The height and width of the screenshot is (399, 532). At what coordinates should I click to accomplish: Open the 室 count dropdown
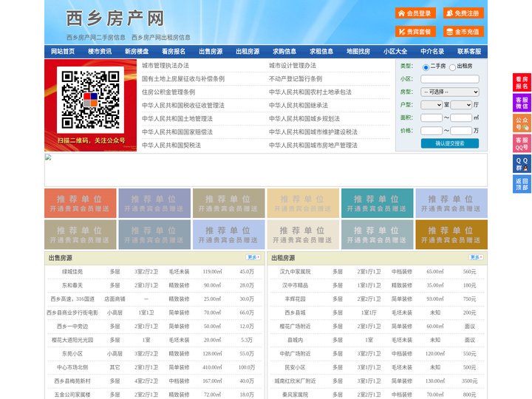432,105
